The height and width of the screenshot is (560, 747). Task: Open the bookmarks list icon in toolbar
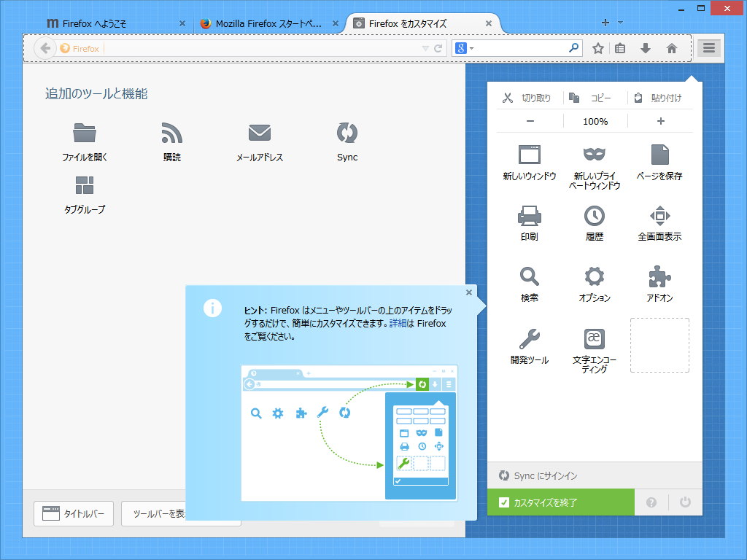click(620, 48)
